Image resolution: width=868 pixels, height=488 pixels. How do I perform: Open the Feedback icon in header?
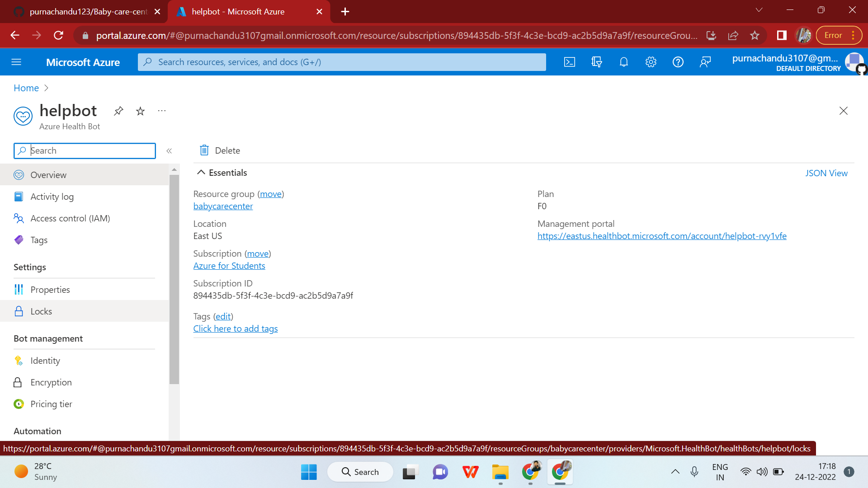pos(705,62)
